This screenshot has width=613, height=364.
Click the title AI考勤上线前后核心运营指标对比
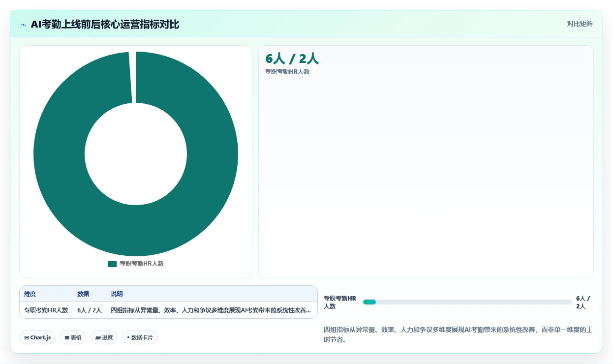pyautogui.click(x=105, y=24)
